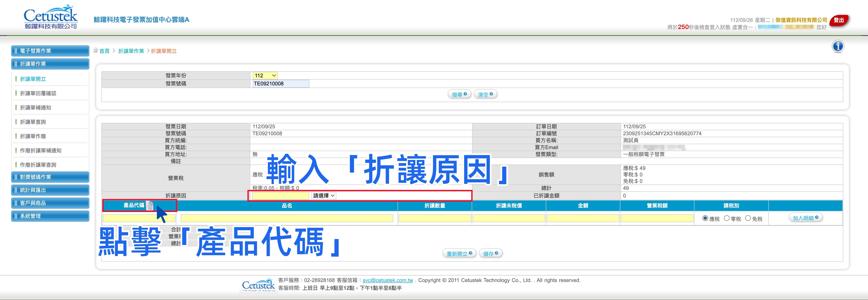The image size is (868, 300).
Task: Expand the 電子發票作業 menu section
Action: click(x=50, y=51)
